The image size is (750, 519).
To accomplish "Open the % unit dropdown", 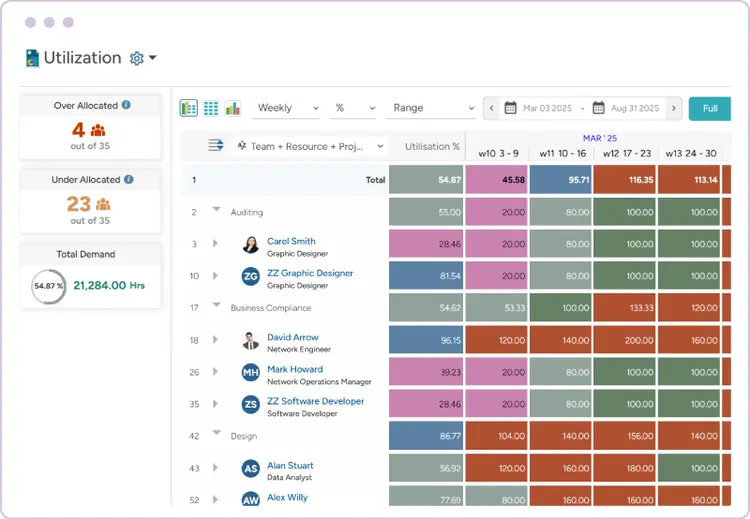I will click(x=354, y=108).
